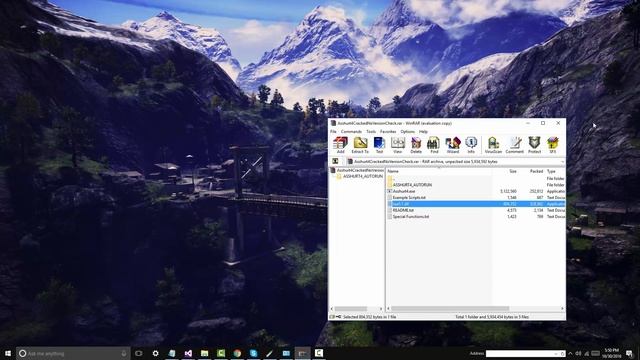
Task: Click the Delete toolbar icon
Action: (416, 145)
